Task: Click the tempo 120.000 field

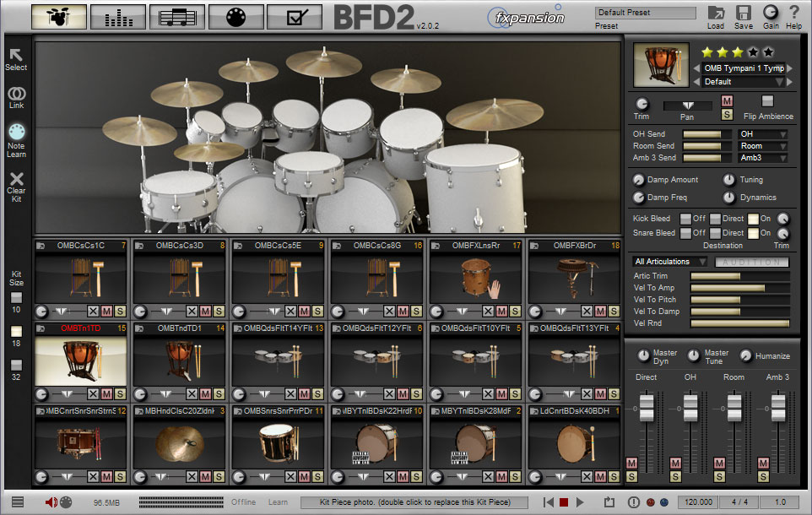Action: point(698,502)
